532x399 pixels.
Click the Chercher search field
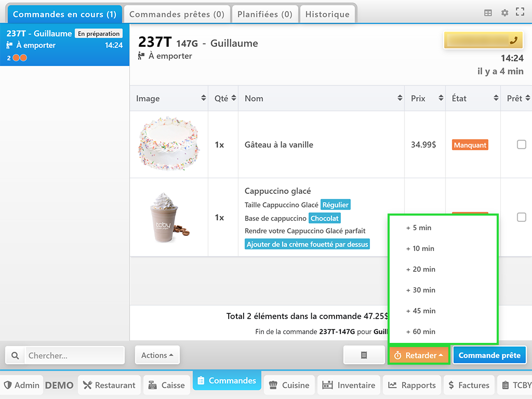pos(75,355)
